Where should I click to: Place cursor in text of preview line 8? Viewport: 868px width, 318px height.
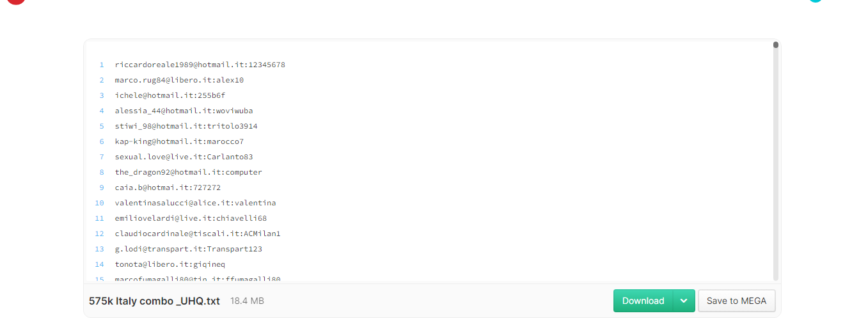click(189, 172)
